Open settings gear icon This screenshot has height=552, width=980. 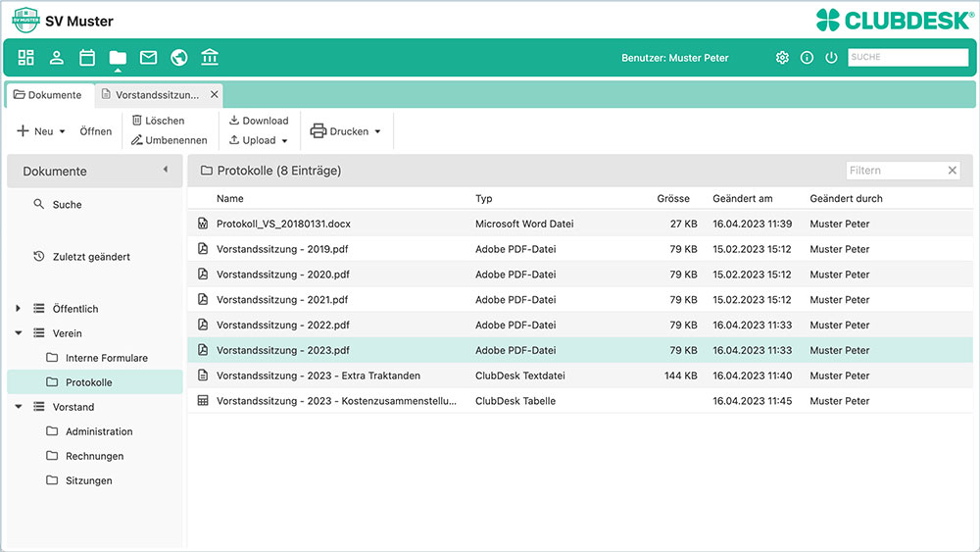782,58
